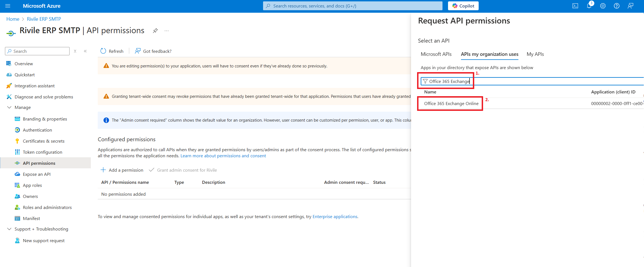Image resolution: width=644 pixels, height=267 pixels.
Task: Click the API filter input field
Action: pos(524,81)
